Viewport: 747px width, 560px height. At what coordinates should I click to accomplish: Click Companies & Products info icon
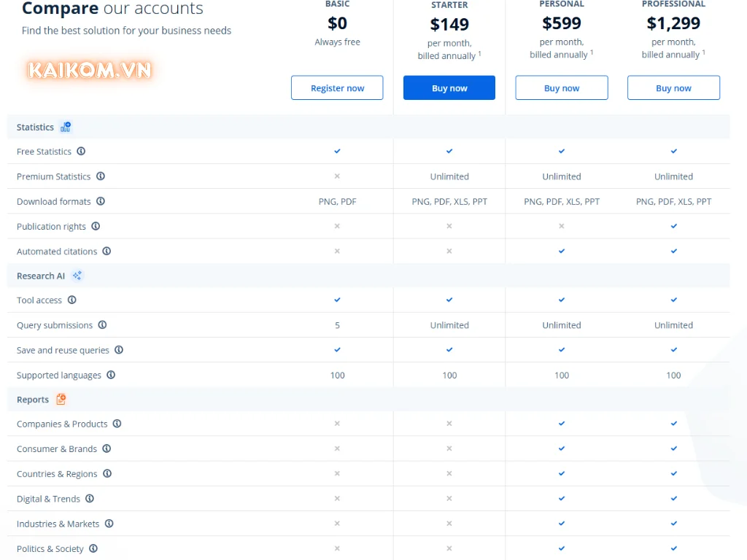pos(117,424)
